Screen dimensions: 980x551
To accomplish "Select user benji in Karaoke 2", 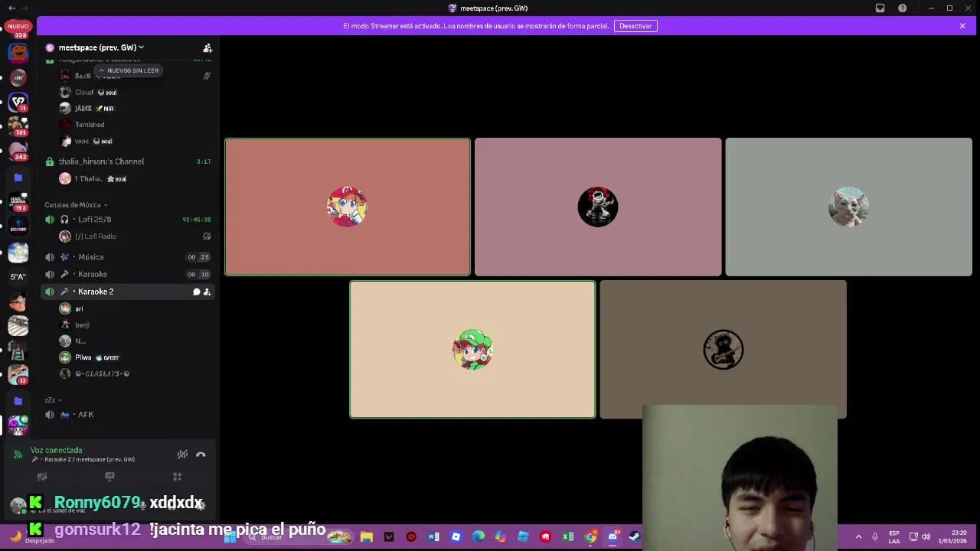I will point(82,325).
